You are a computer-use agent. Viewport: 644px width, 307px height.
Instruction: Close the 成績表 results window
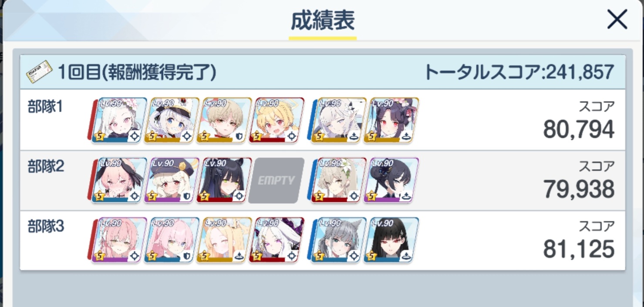pyautogui.click(x=617, y=20)
